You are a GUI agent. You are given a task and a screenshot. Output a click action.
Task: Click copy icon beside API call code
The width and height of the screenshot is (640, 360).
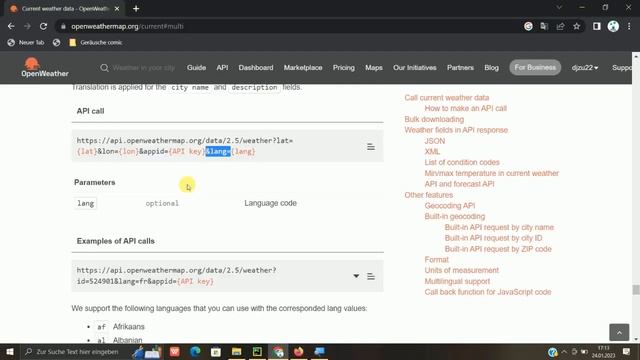point(371,147)
